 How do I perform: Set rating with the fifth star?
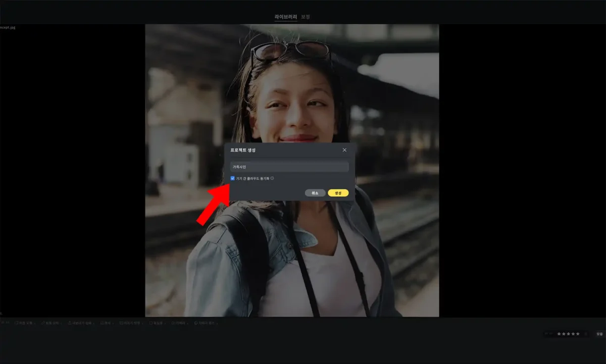(578, 334)
